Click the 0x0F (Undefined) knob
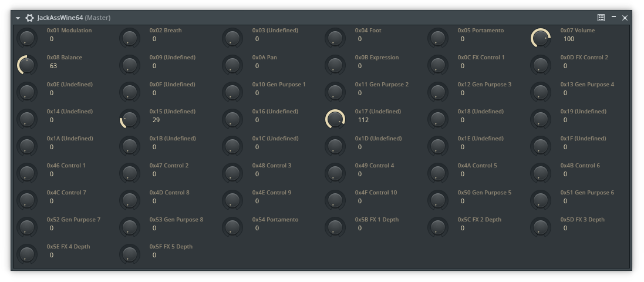Image resolution: width=644 pixels, height=282 pixels. click(x=129, y=92)
